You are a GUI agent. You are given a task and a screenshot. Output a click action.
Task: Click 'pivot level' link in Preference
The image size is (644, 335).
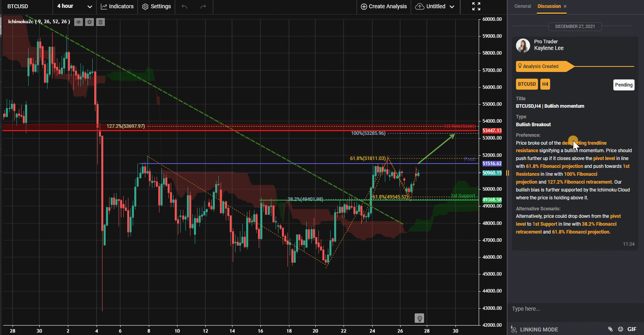point(604,158)
